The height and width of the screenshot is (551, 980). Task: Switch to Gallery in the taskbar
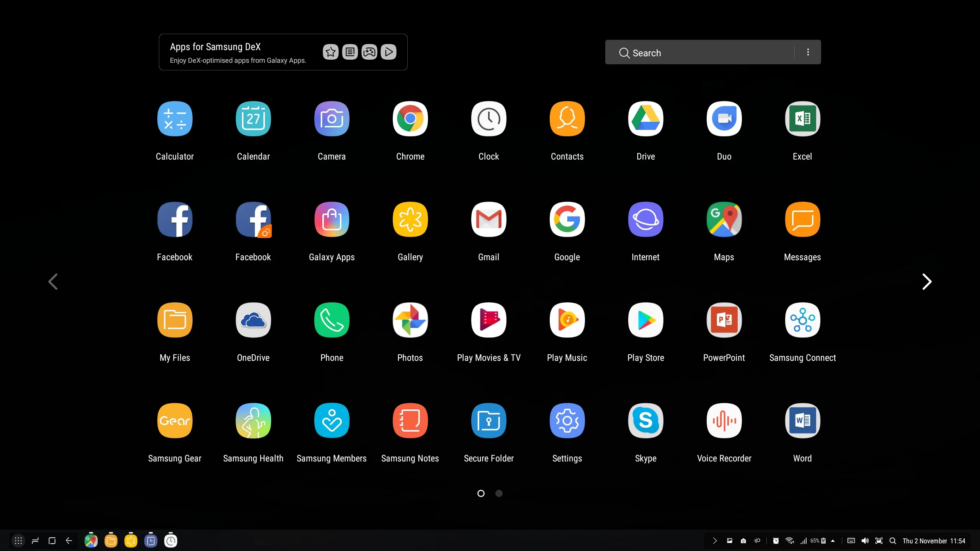point(131,541)
